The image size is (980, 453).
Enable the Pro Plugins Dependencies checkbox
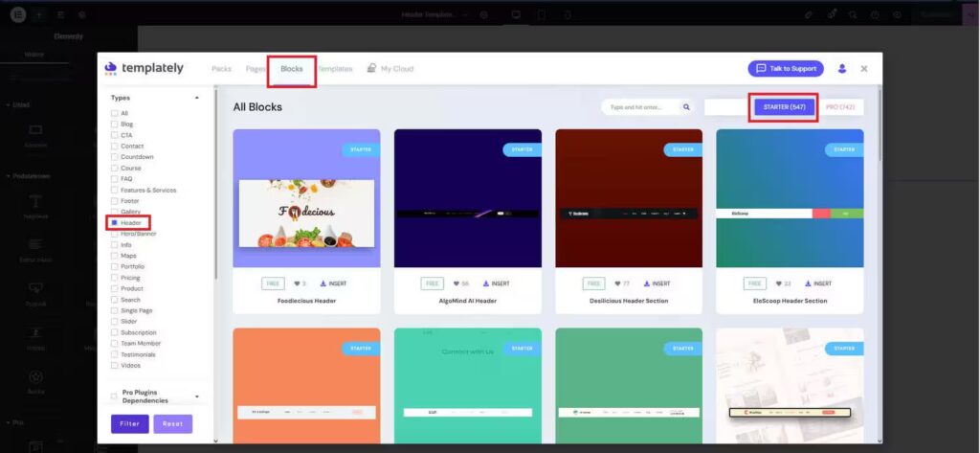114,396
